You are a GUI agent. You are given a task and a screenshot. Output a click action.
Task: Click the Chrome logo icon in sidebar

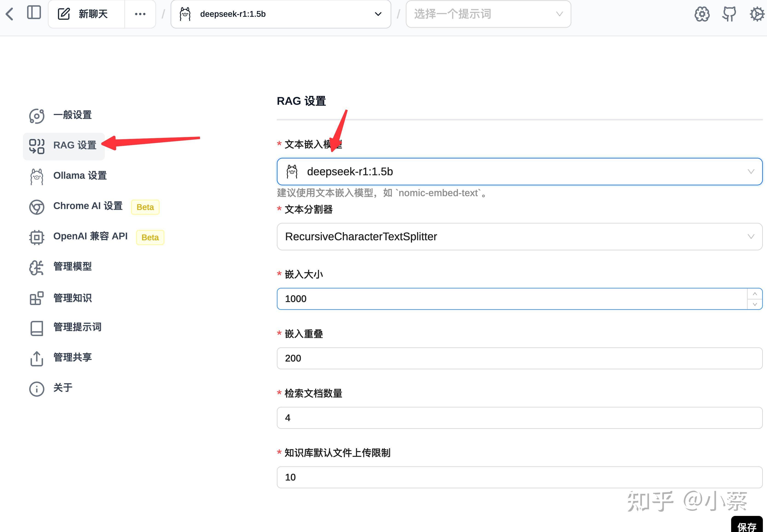tap(37, 207)
